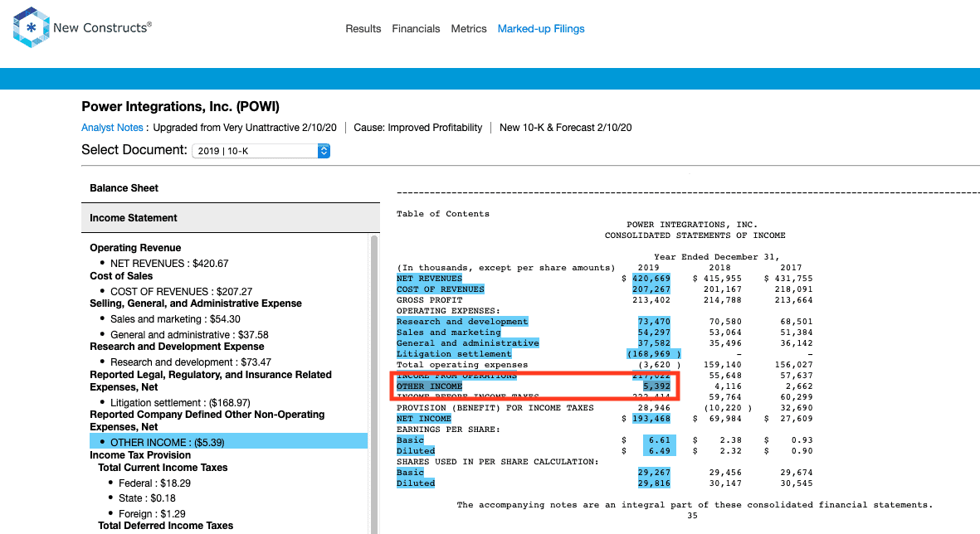Click highlighted 29,267 basic shares value
The image size is (980, 534).
coord(654,473)
